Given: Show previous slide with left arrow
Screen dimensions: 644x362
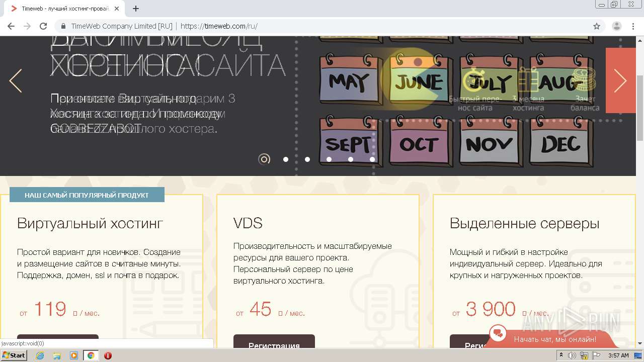Looking at the screenshot, I should click(16, 81).
